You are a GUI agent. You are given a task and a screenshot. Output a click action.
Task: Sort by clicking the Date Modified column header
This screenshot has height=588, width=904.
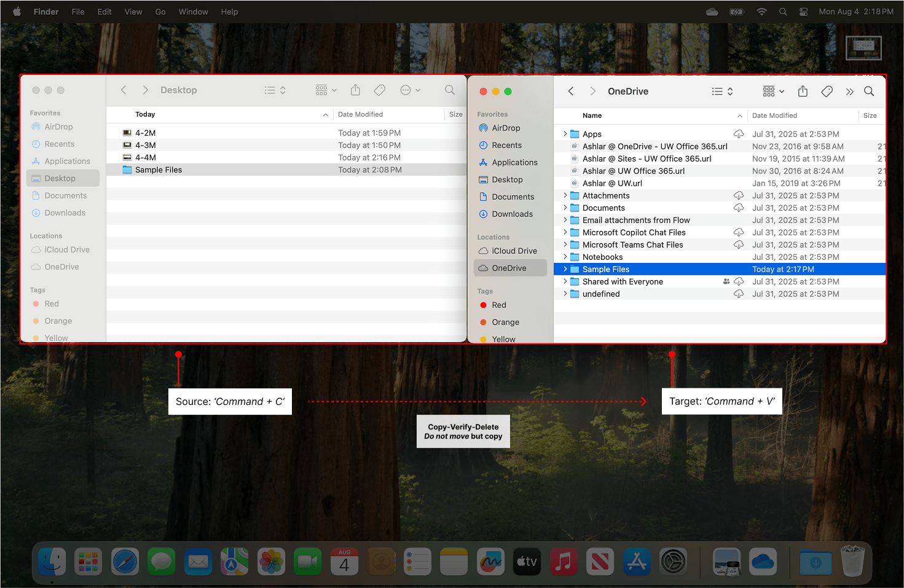coord(774,116)
